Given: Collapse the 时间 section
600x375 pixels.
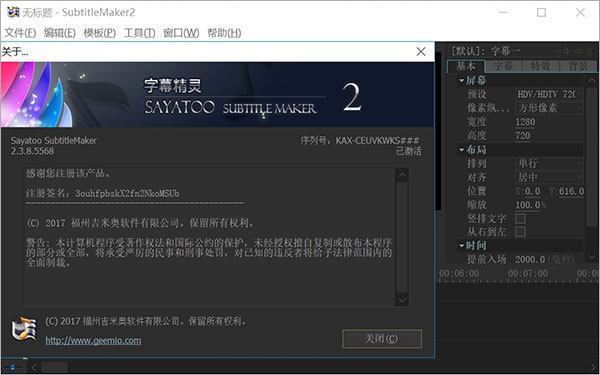Looking at the screenshot, I should [x=461, y=246].
